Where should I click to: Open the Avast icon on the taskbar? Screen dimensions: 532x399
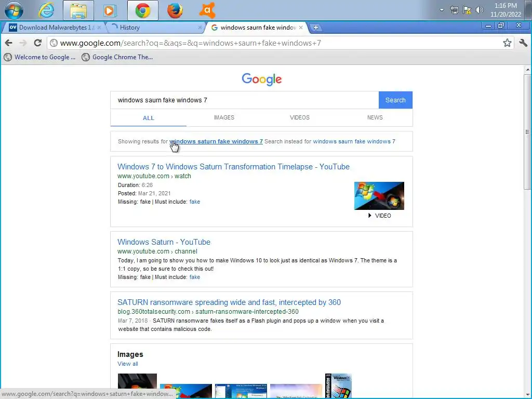tap(207, 10)
